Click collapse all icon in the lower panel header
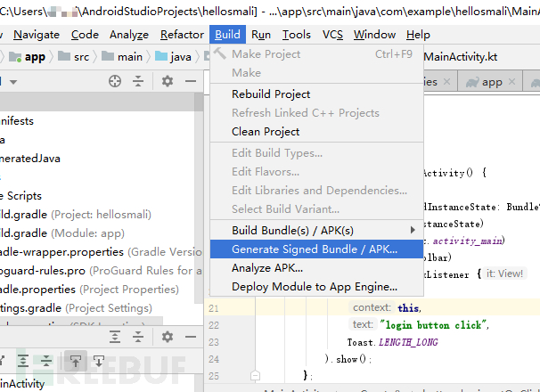The image size is (540, 392). [x=138, y=337]
